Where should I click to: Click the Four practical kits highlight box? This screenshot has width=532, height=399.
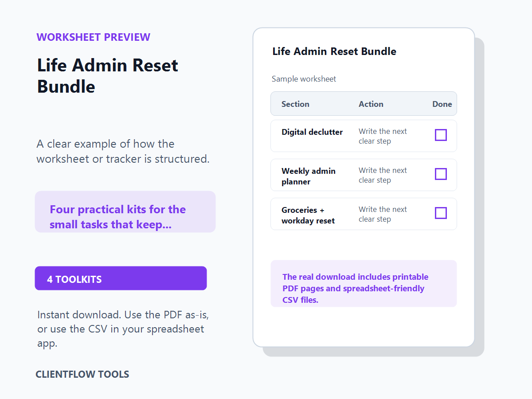pos(125,212)
